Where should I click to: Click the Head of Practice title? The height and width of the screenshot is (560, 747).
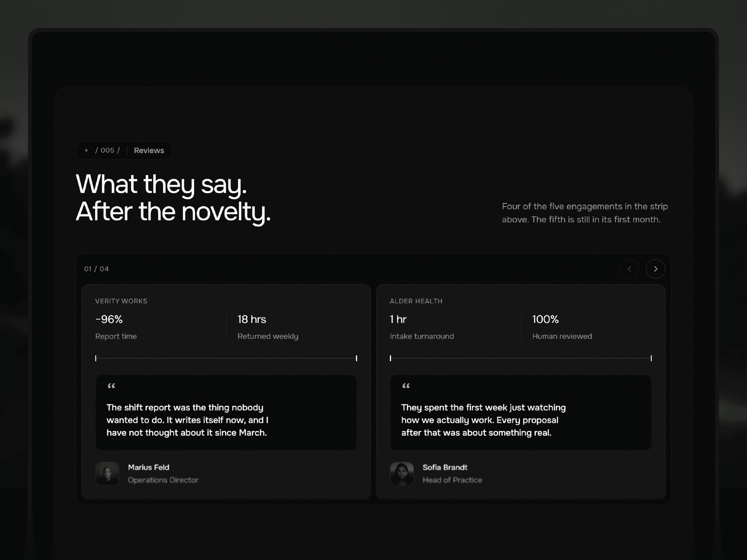[452, 480]
